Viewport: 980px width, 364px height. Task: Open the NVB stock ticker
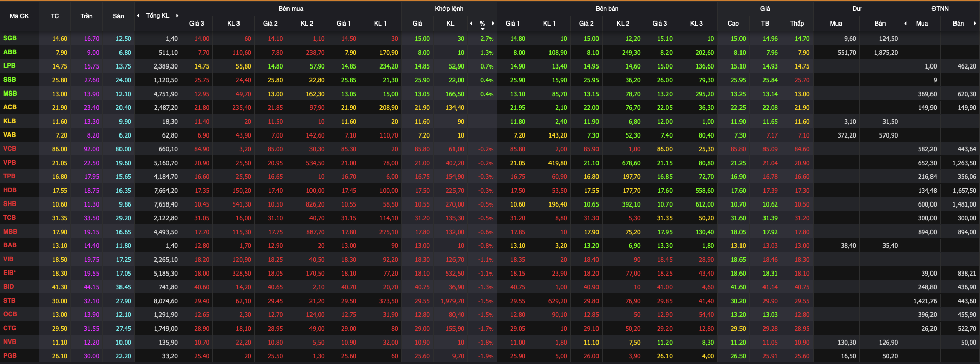pos(10,342)
